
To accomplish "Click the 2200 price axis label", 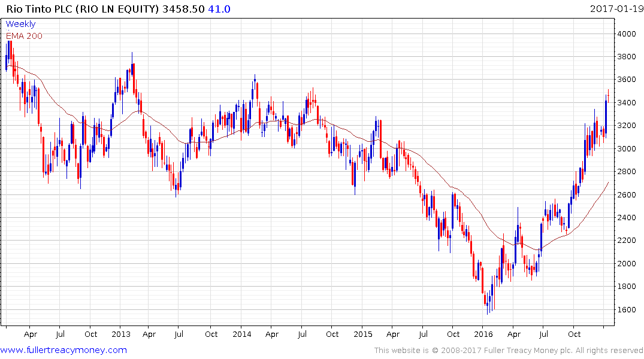I will coord(627,241).
